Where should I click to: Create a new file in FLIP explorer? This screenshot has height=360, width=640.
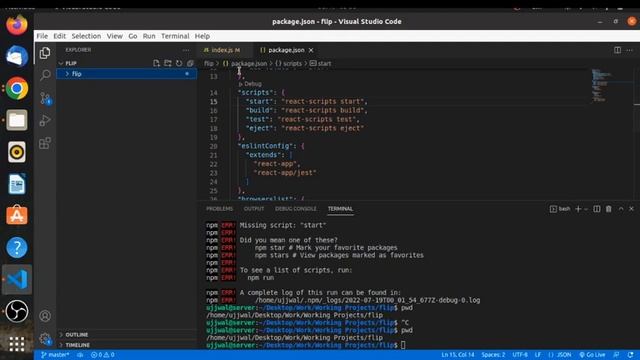[x=156, y=63]
